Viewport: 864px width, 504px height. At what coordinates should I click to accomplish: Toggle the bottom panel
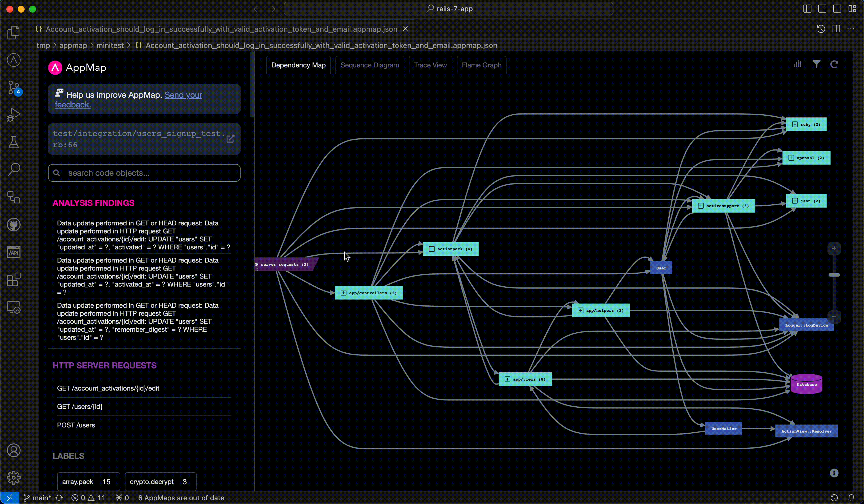click(822, 9)
